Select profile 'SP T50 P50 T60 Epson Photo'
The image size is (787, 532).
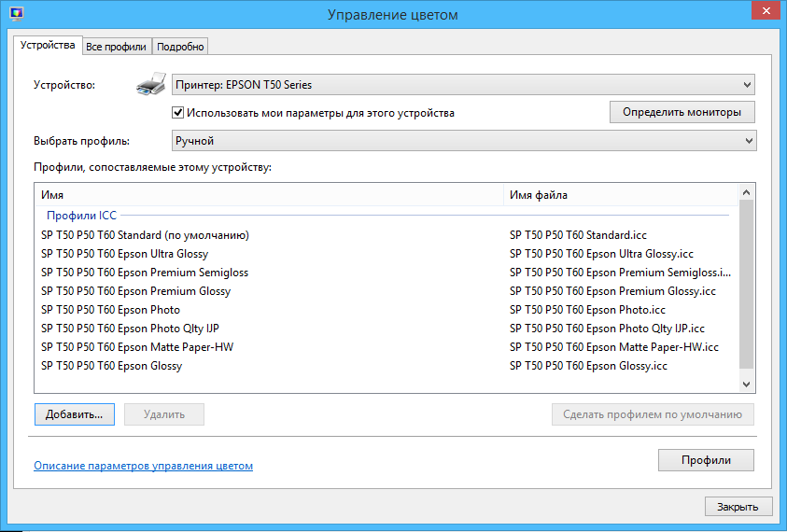110,310
